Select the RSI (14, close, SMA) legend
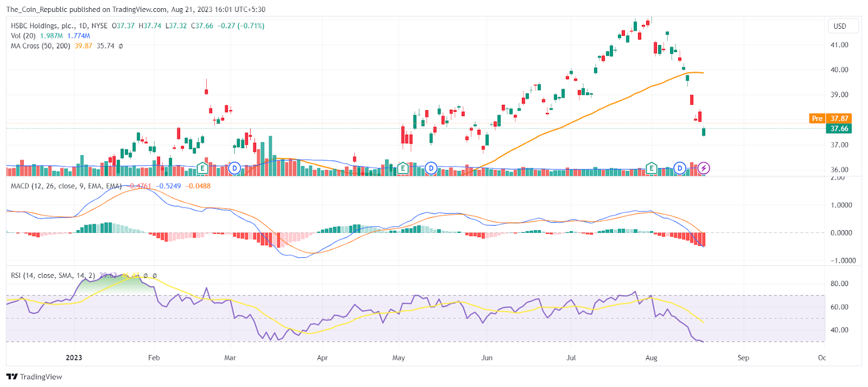868x387 pixels. pos(53,276)
